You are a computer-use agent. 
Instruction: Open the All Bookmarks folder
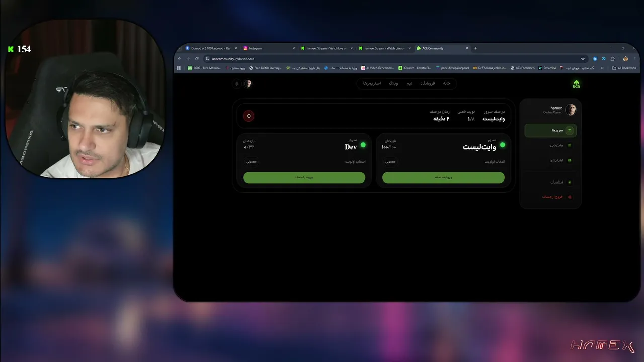[x=624, y=68]
